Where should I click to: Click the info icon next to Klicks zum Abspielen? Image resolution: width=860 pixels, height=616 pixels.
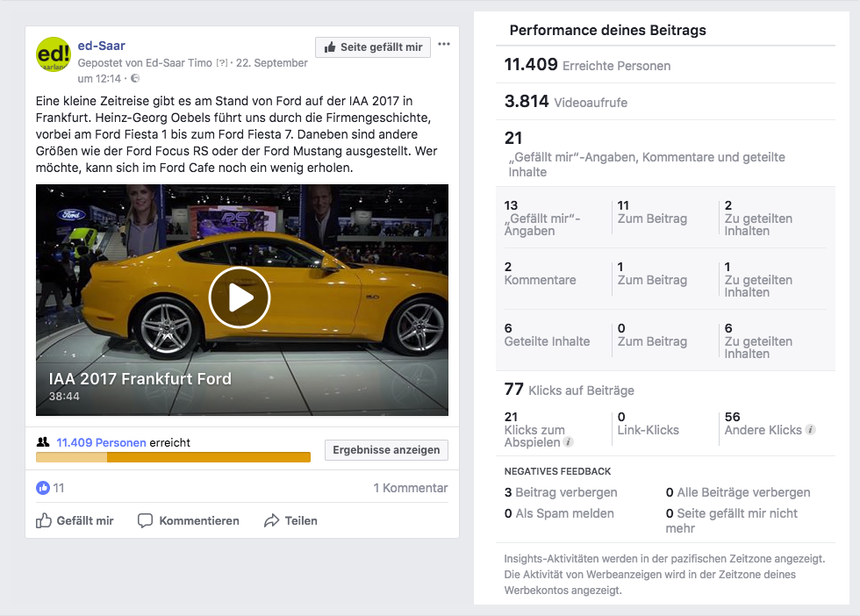(x=569, y=442)
